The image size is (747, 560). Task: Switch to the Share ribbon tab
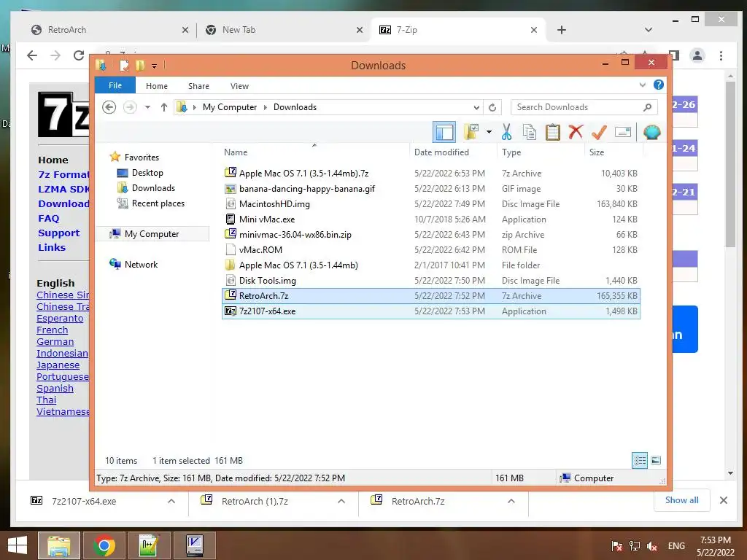pyautogui.click(x=198, y=86)
